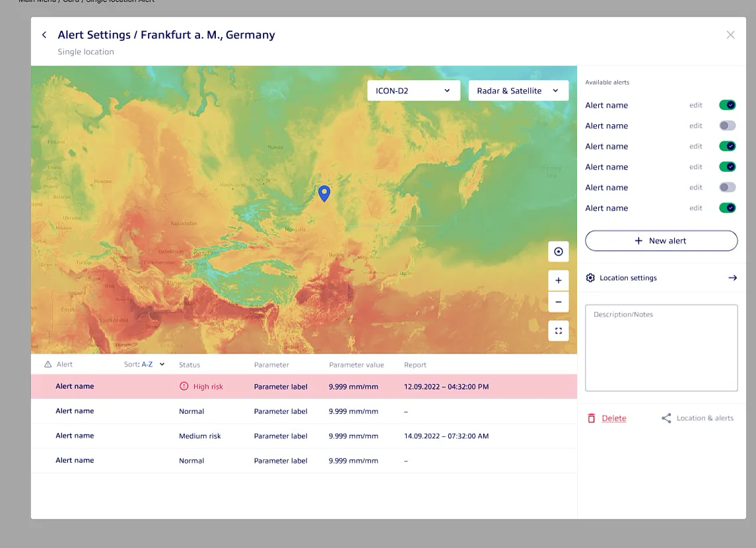
Task: Edit the sixth available alert
Action: pos(696,208)
